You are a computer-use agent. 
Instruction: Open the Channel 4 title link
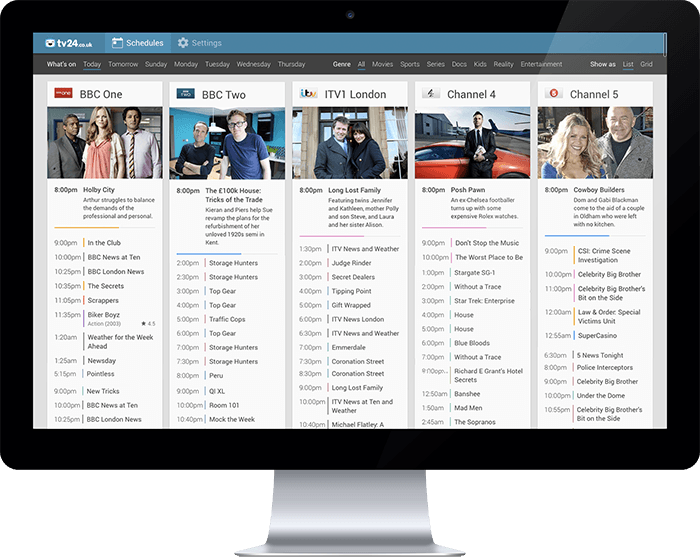(x=471, y=94)
